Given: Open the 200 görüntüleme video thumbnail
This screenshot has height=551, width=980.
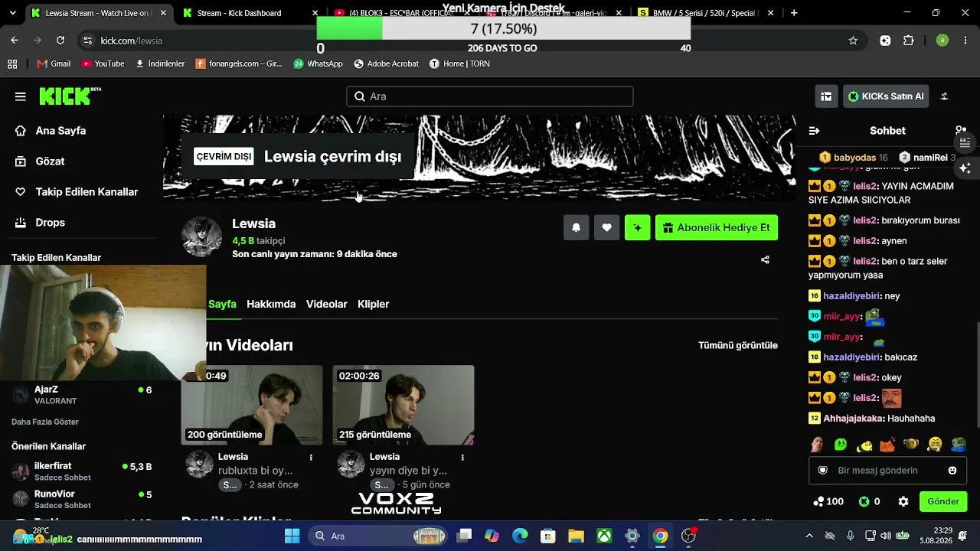Looking at the screenshot, I should [252, 405].
